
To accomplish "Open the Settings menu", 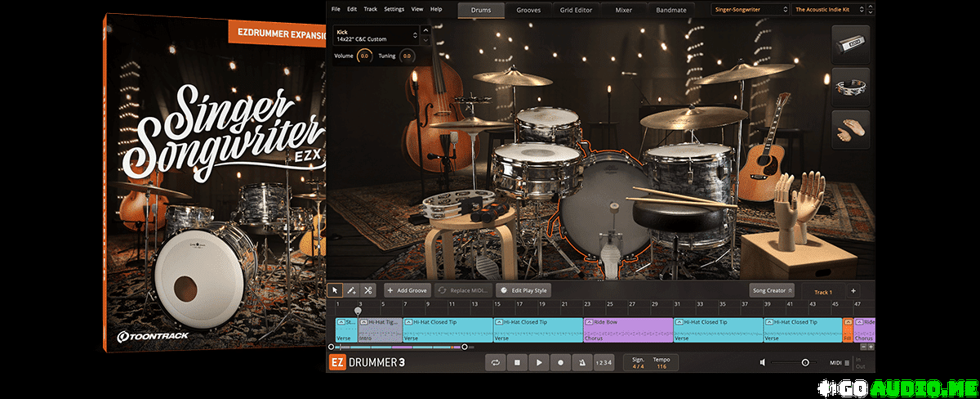I will [394, 9].
